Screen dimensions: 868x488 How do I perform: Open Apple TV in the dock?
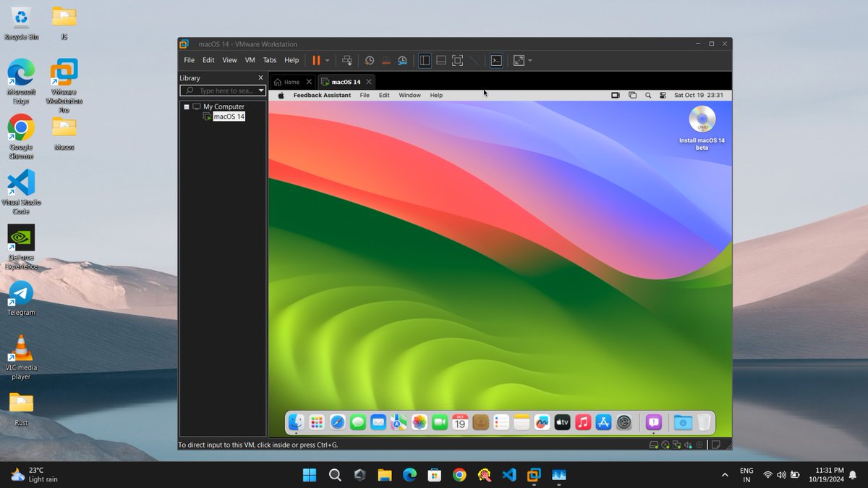(563, 423)
